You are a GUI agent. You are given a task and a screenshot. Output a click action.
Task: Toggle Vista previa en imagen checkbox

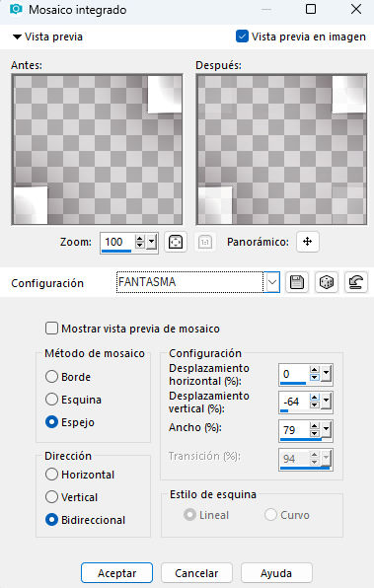tap(242, 37)
